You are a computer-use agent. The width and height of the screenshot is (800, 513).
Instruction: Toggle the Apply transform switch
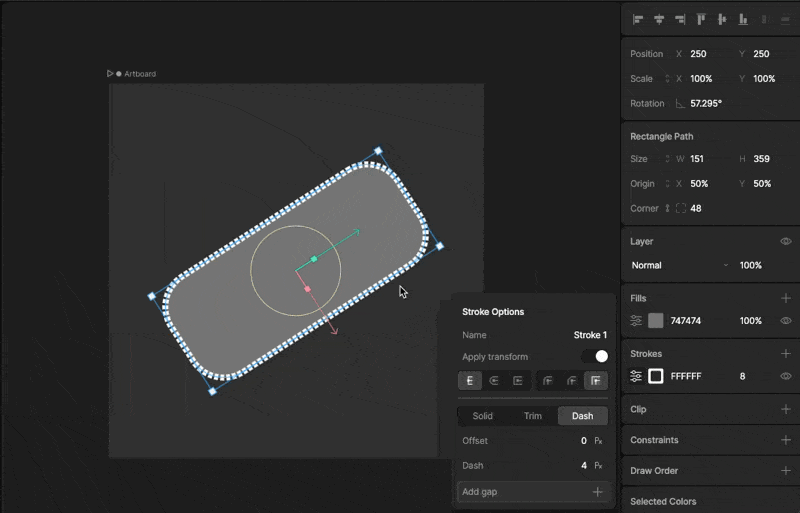coord(595,356)
